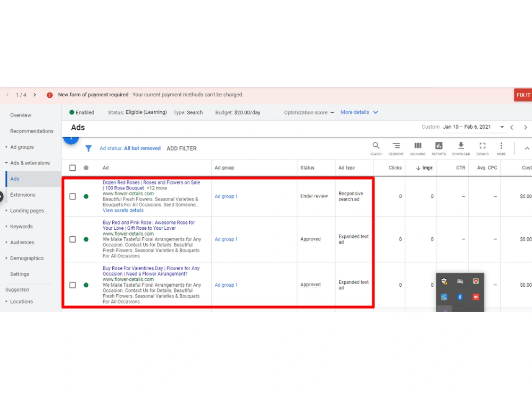
Task: Modify table Columns
Action: coord(418,148)
